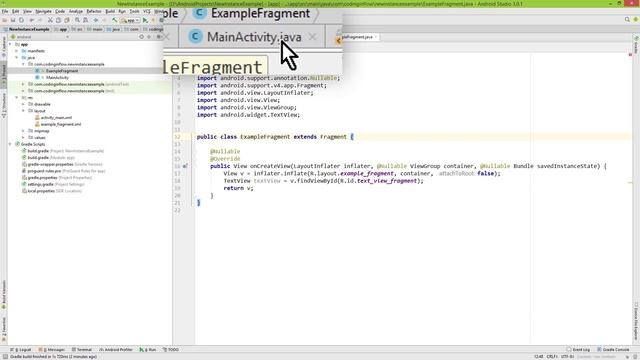Image resolution: width=640 pixels, height=360 pixels.
Task: Open the Navigate menu
Action: 43,11
